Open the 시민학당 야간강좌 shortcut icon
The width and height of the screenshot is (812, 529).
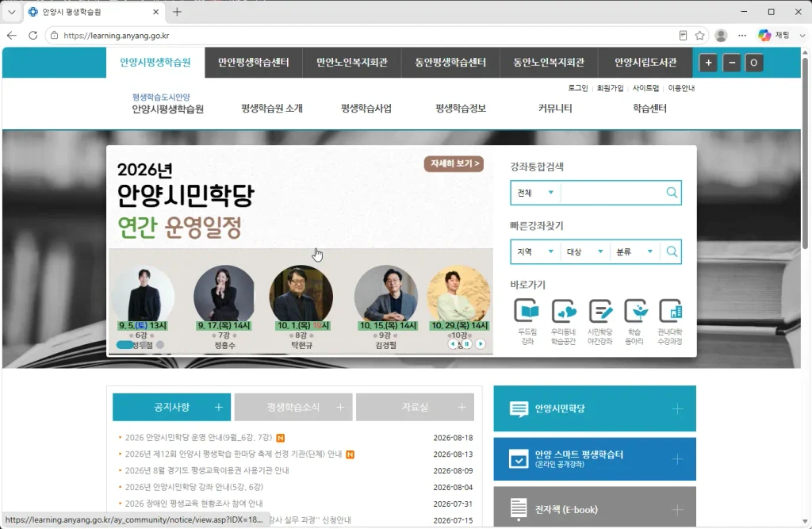click(599, 312)
